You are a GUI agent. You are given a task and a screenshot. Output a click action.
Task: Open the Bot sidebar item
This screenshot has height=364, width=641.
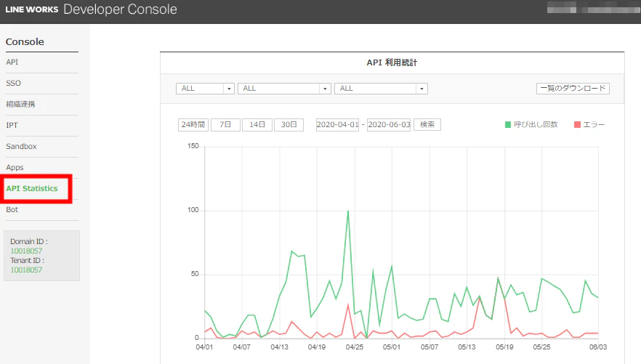click(12, 209)
